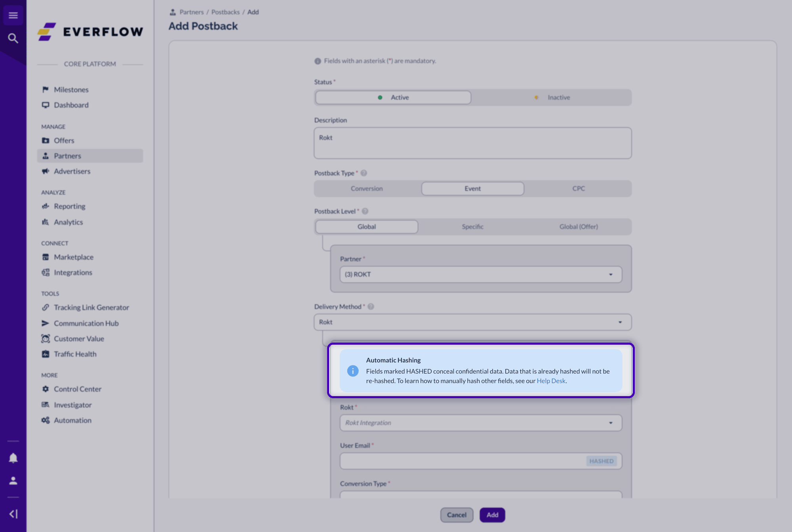Select Conversion postback type

367,188
